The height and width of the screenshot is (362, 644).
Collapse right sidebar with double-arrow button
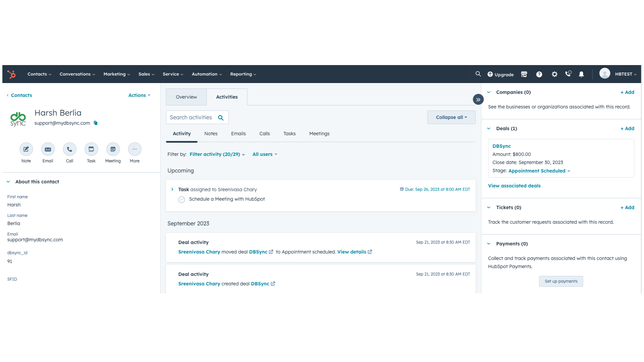click(478, 99)
